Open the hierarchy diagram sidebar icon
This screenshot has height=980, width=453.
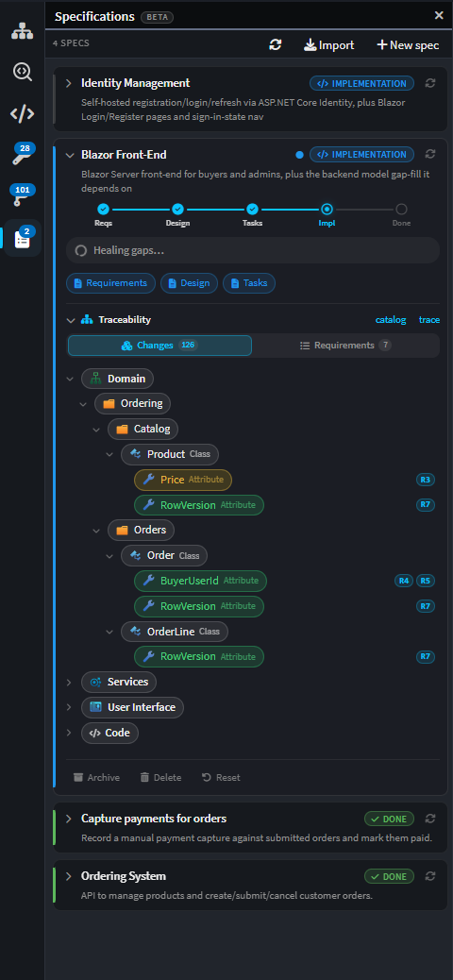(23, 31)
